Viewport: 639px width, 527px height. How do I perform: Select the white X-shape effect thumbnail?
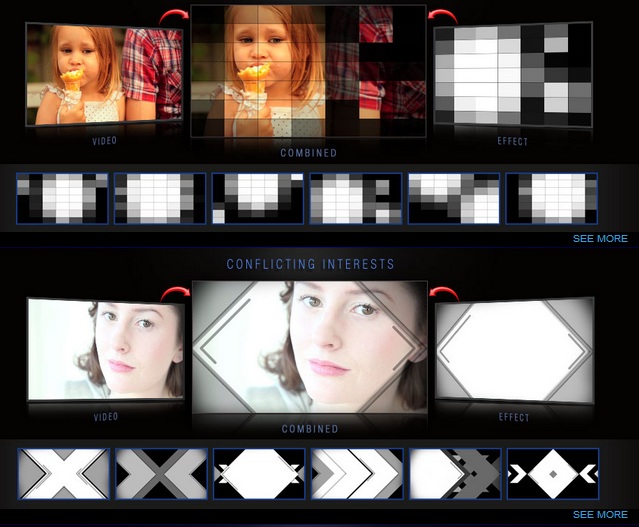point(63,474)
